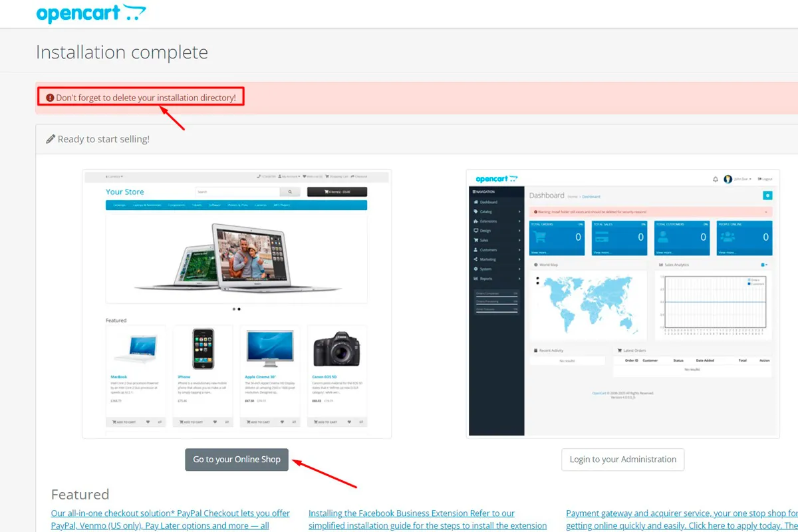Click the search field in the store preview

[x=237, y=192]
